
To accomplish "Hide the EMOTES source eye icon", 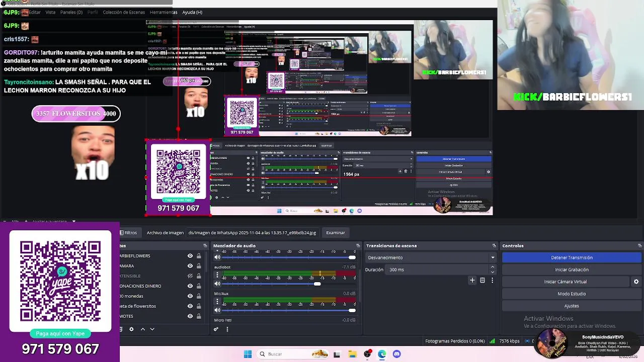I will pos(190,316).
